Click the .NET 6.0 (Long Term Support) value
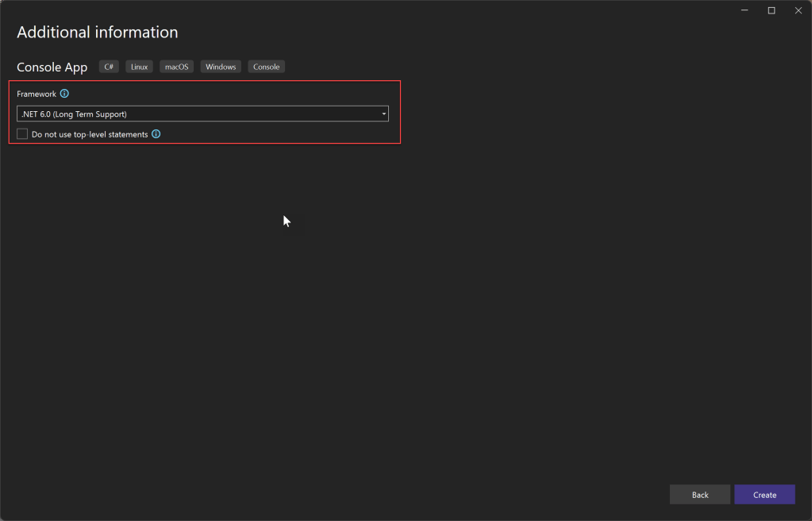The height and width of the screenshot is (521, 812). point(75,114)
